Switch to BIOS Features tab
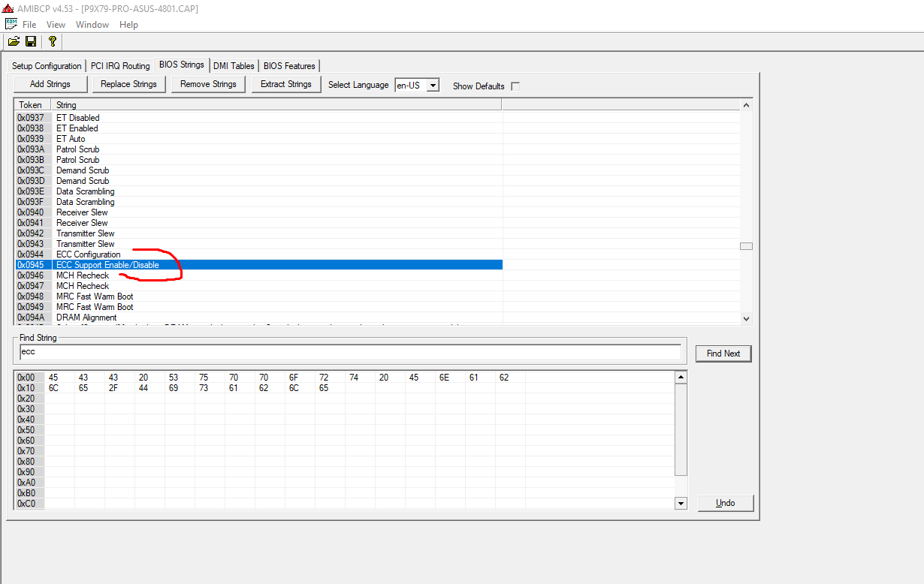The image size is (924, 584). [x=289, y=66]
